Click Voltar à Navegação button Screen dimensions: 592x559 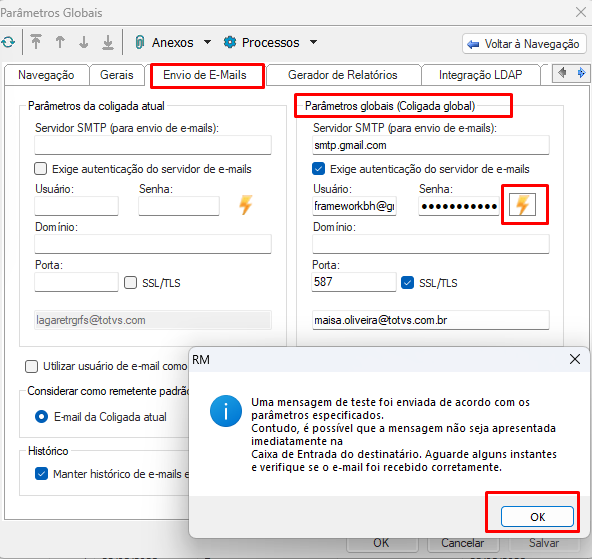pyautogui.click(x=524, y=44)
